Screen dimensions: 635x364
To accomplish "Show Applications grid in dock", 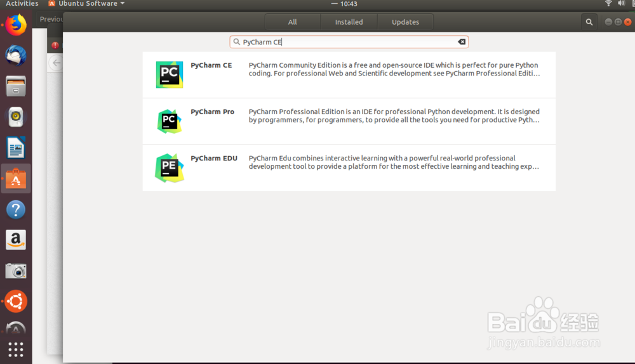I will coord(16,349).
